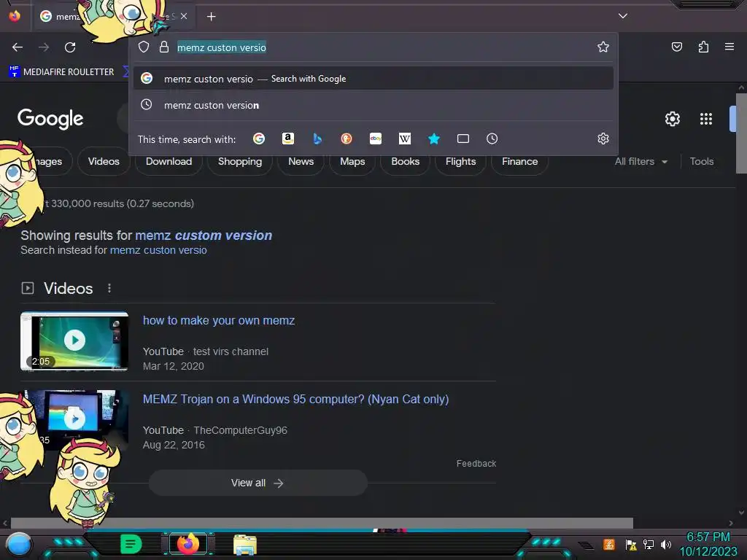Open MEDIAFIRE ROULETTER bookmark
Viewport: 747px width, 560px height.
61,72
